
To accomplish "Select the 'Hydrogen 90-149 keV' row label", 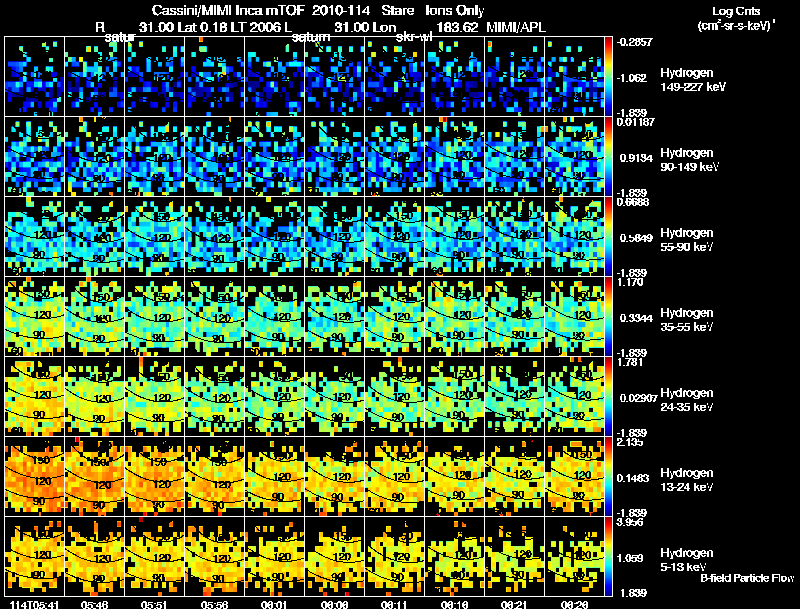I will click(x=689, y=160).
